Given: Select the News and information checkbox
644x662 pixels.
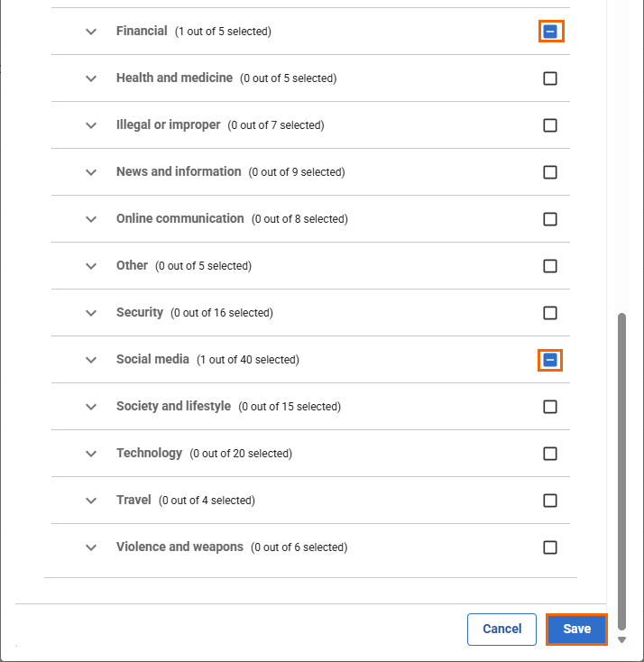Looking at the screenshot, I should (x=550, y=172).
